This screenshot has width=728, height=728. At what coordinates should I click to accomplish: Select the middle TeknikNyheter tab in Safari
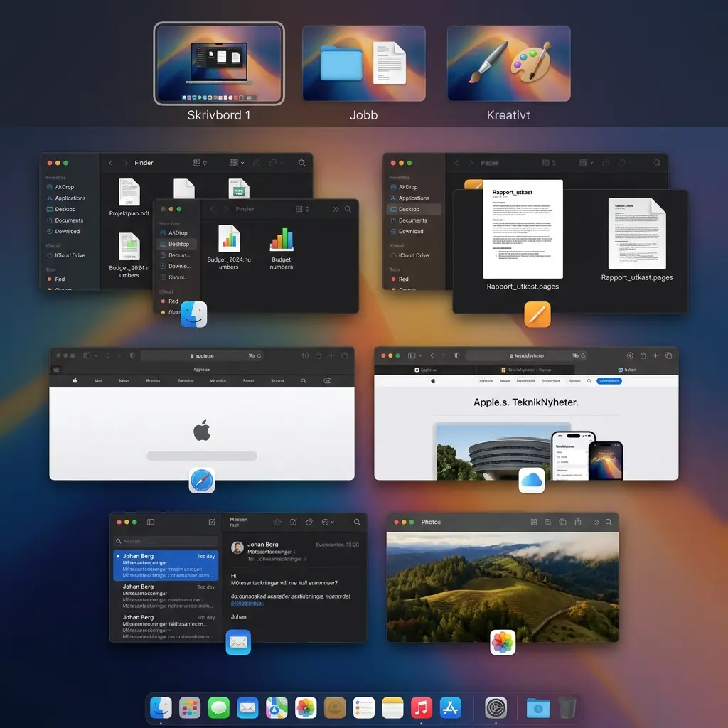coord(525,370)
